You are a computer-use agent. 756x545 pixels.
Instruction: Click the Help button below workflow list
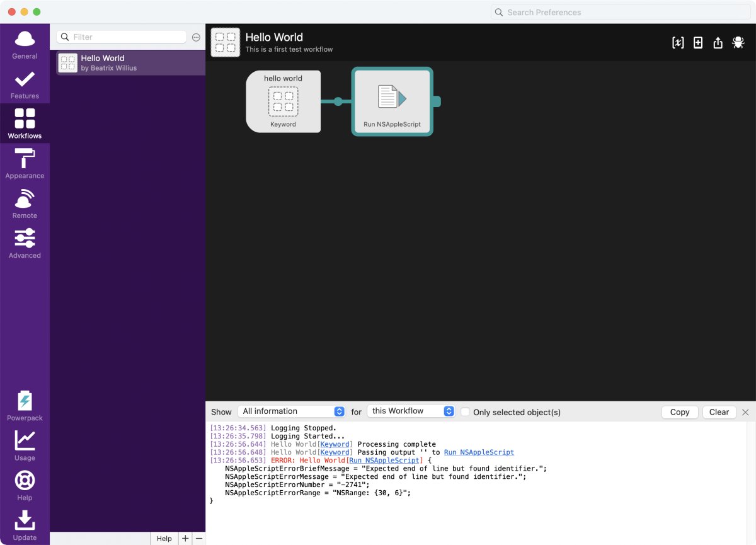[x=164, y=539]
